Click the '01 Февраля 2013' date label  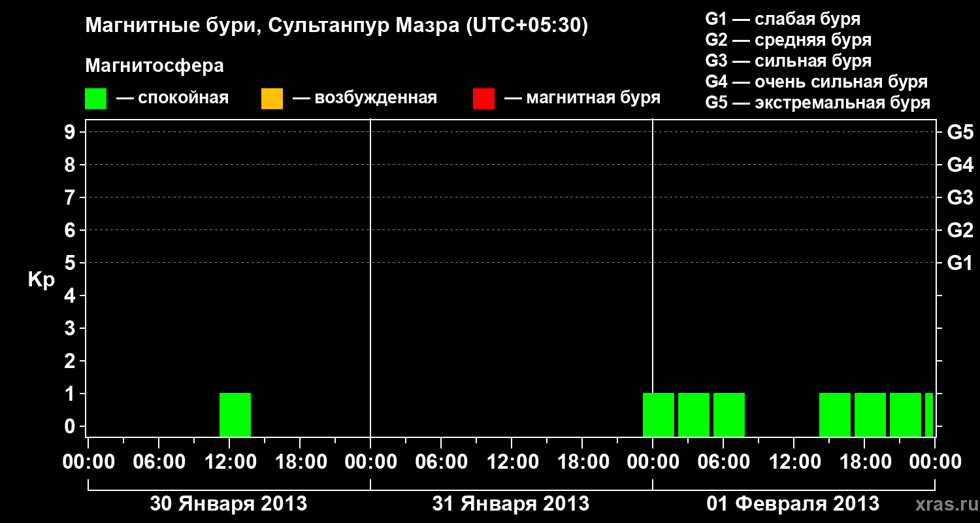coord(793,504)
